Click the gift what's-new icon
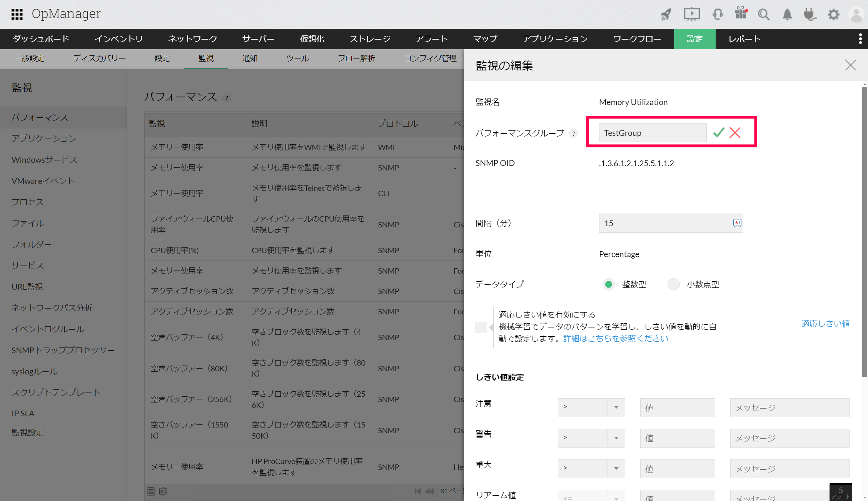Viewport: 868px width, 501px height. pos(741,13)
